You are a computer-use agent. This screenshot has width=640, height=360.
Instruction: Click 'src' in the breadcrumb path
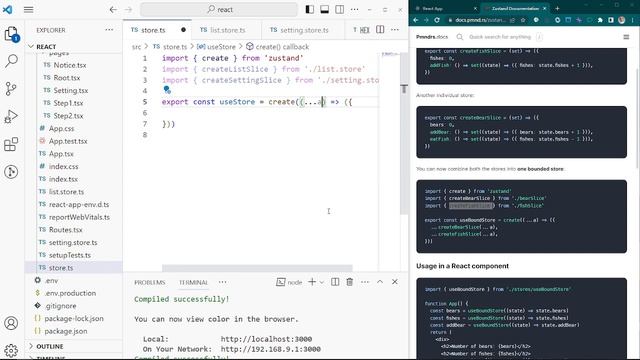point(136,47)
